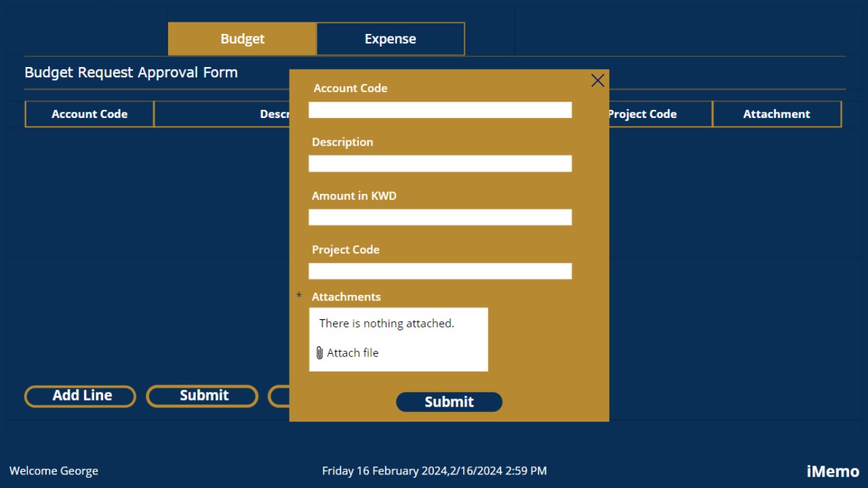This screenshot has width=868, height=488.
Task: Click the Amount in KWD label
Action: pos(354,196)
